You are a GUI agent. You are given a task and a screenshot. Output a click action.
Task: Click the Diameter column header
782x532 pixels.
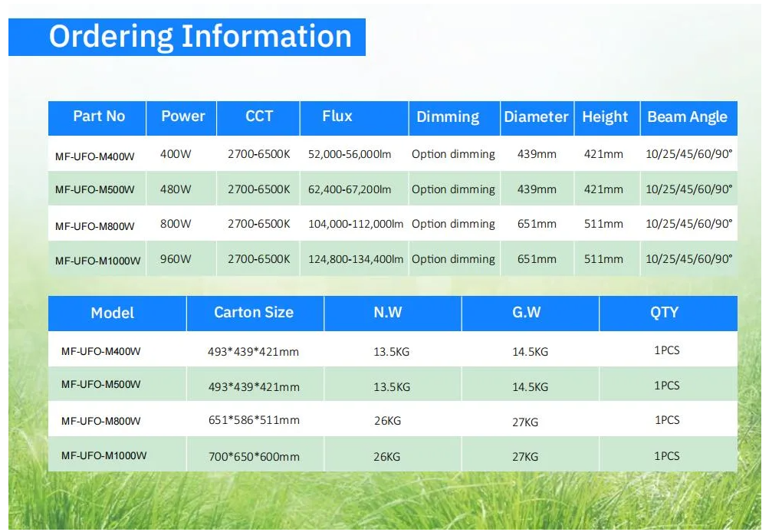click(x=536, y=117)
